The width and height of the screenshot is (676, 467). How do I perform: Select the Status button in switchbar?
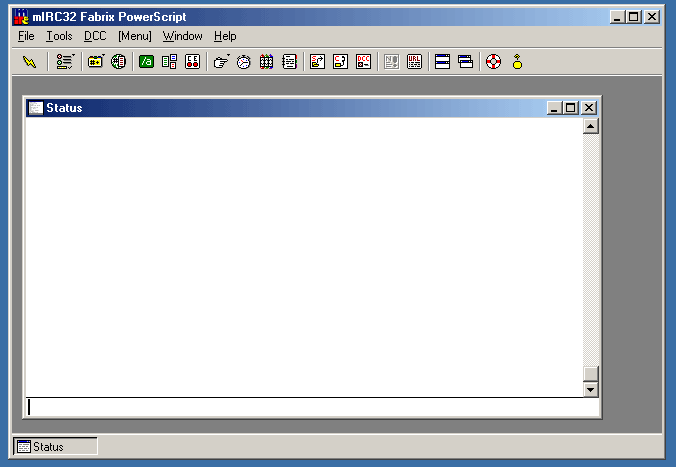[x=56, y=447]
